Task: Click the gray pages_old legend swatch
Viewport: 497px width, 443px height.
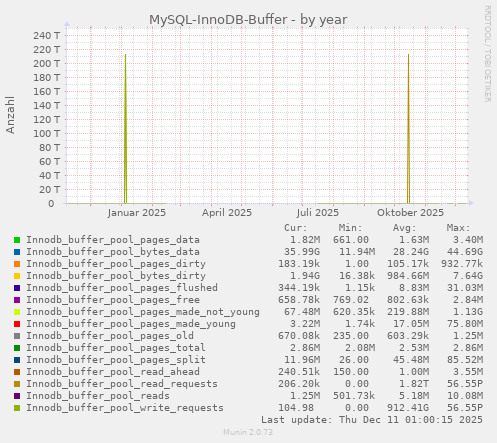Action: click(x=17, y=336)
